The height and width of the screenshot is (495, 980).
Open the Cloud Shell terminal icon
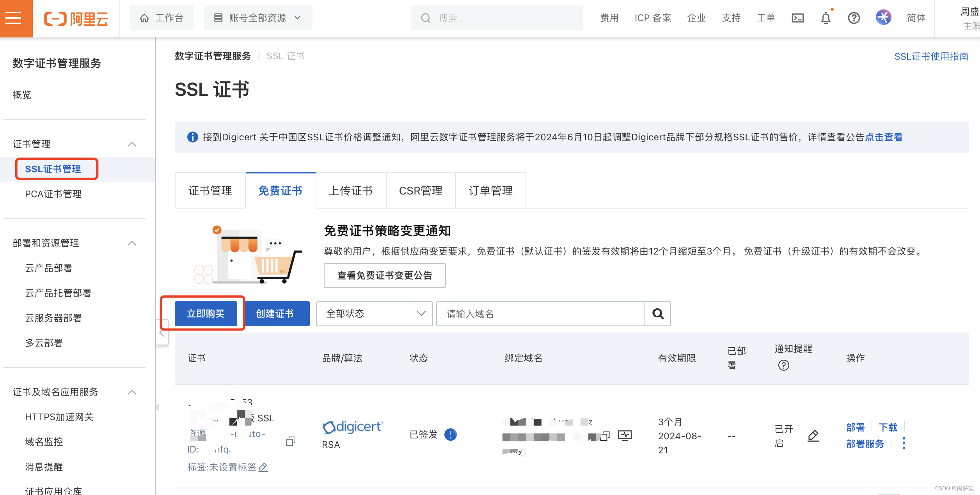(x=797, y=18)
